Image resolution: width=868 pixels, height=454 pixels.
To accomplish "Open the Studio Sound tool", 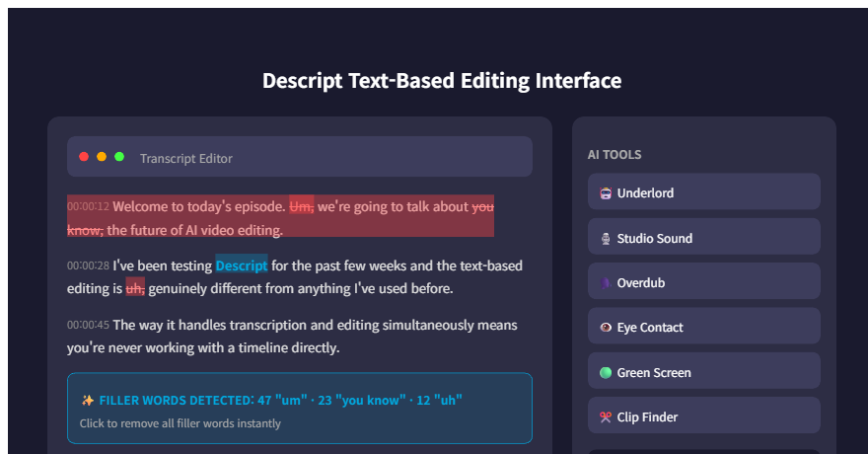I will 704,237.
